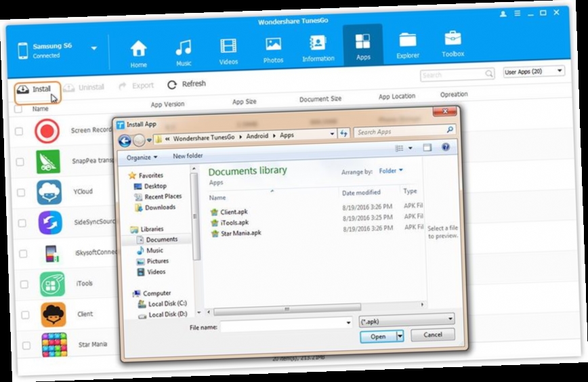Image resolution: width=588 pixels, height=382 pixels.
Task: Open the Organize dropdown menu
Action: point(142,157)
